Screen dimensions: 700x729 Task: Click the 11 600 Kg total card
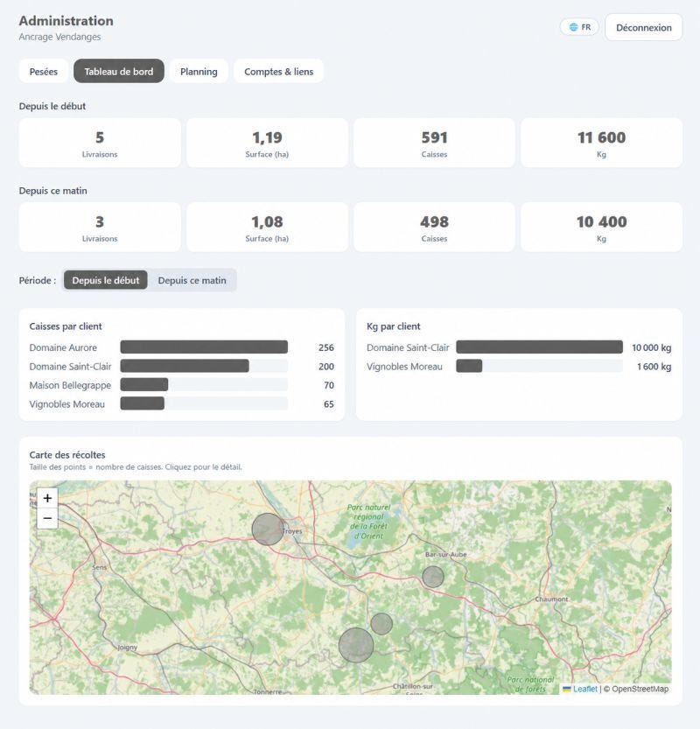tap(601, 143)
